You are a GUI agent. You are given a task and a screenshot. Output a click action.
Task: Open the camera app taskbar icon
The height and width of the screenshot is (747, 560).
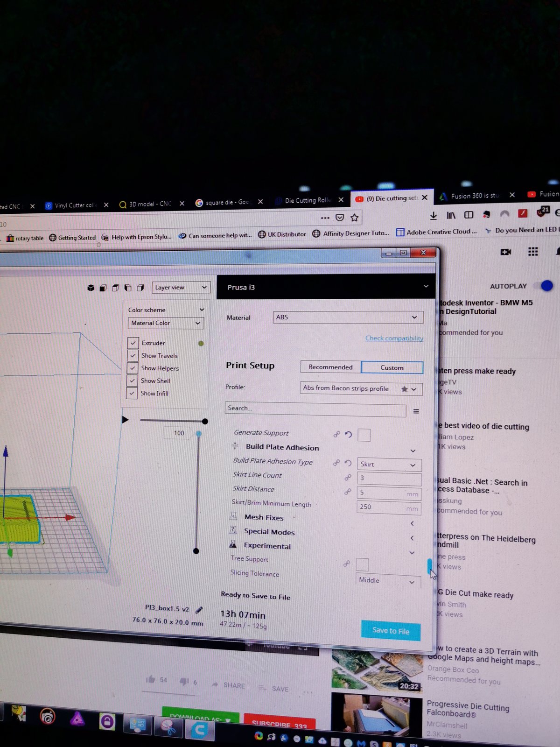(47, 716)
